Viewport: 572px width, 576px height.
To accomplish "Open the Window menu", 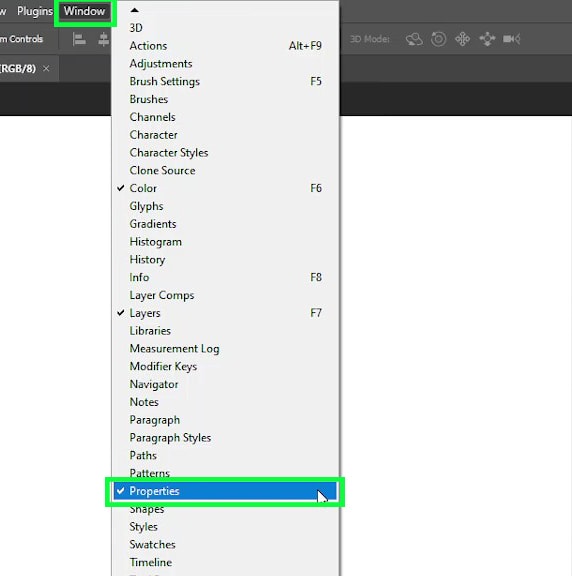I will (x=84, y=11).
